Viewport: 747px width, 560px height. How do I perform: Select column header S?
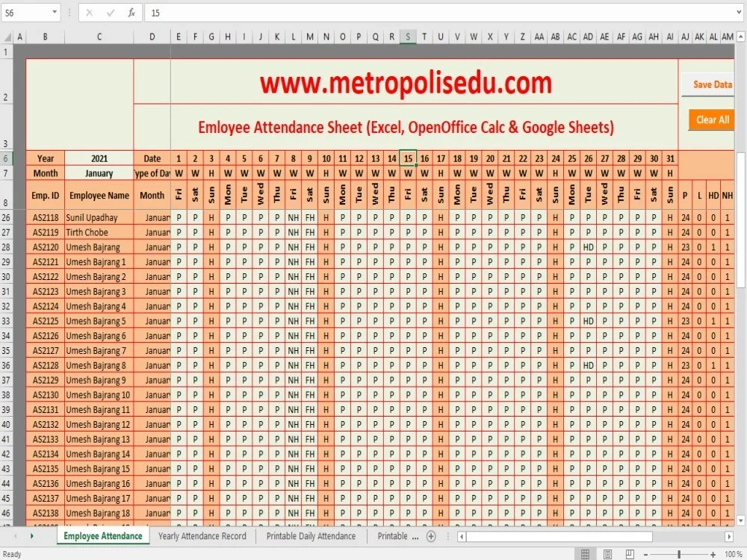click(408, 37)
